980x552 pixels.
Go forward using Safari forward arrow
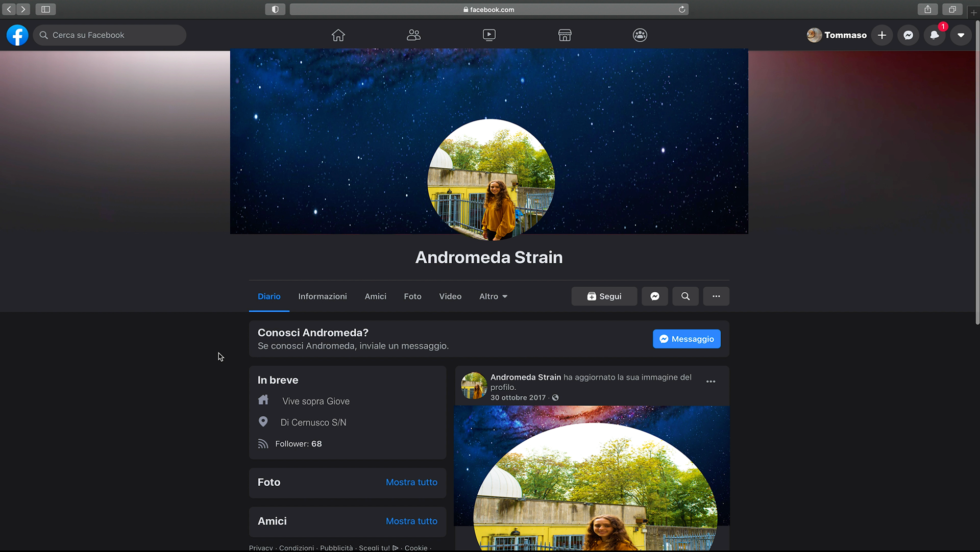coord(23,9)
